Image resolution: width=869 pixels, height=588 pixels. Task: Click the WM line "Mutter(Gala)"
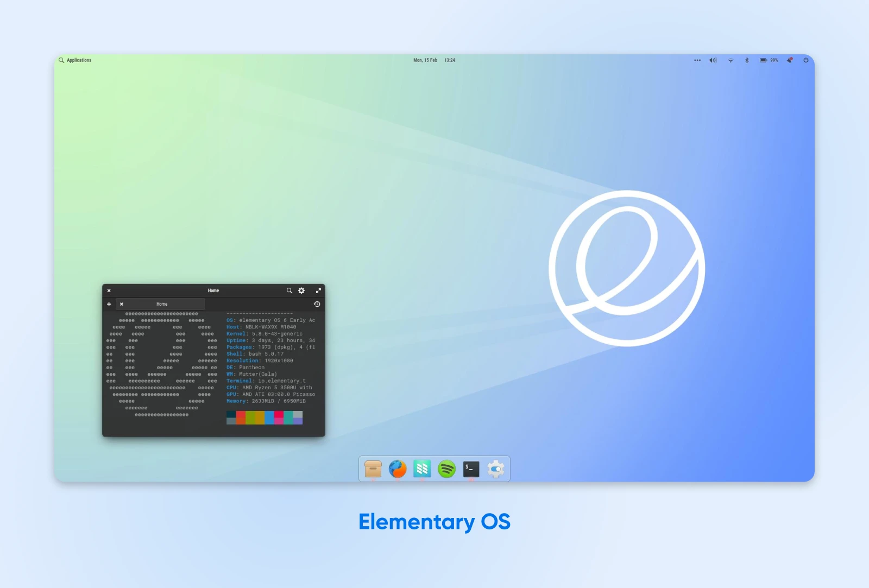[x=251, y=374]
